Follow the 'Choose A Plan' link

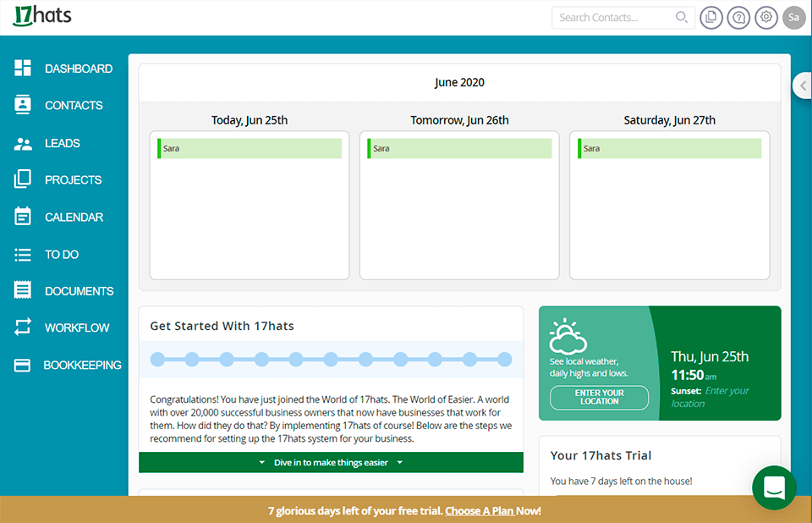click(x=479, y=510)
